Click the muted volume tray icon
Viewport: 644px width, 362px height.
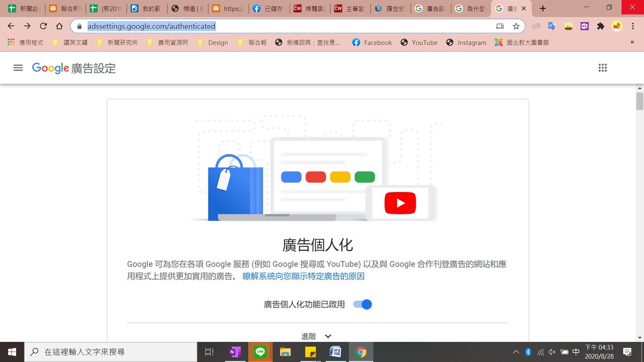(x=552, y=352)
